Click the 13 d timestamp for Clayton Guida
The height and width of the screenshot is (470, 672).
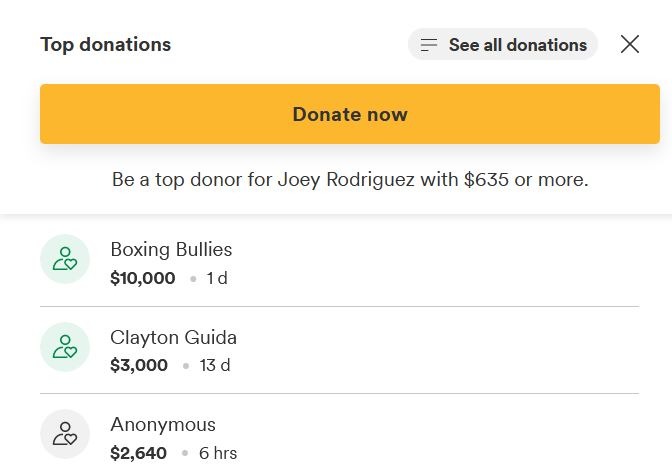pos(215,365)
